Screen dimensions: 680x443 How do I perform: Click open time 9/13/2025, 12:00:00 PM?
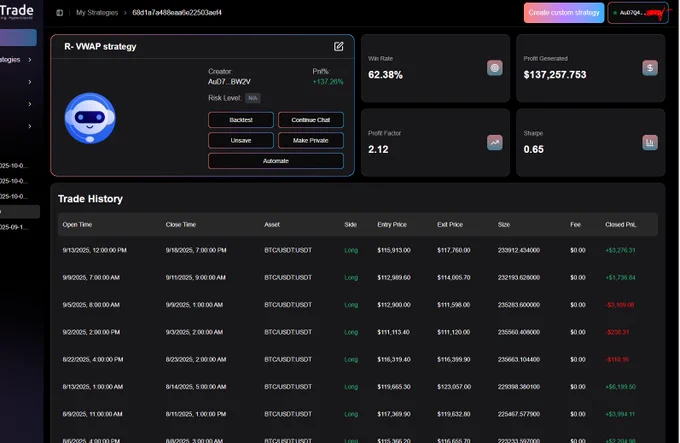pyautogui.click(x=95, y=250)
